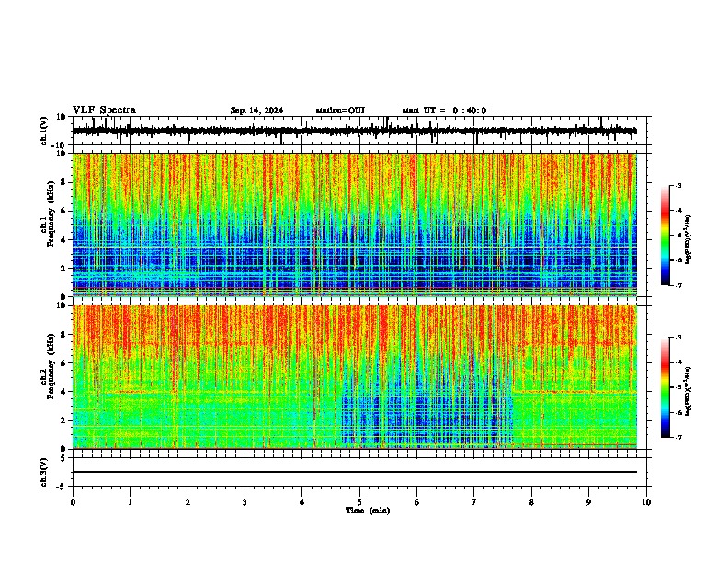
Task: Click the "station=OUI" header label
Action: 340,110
